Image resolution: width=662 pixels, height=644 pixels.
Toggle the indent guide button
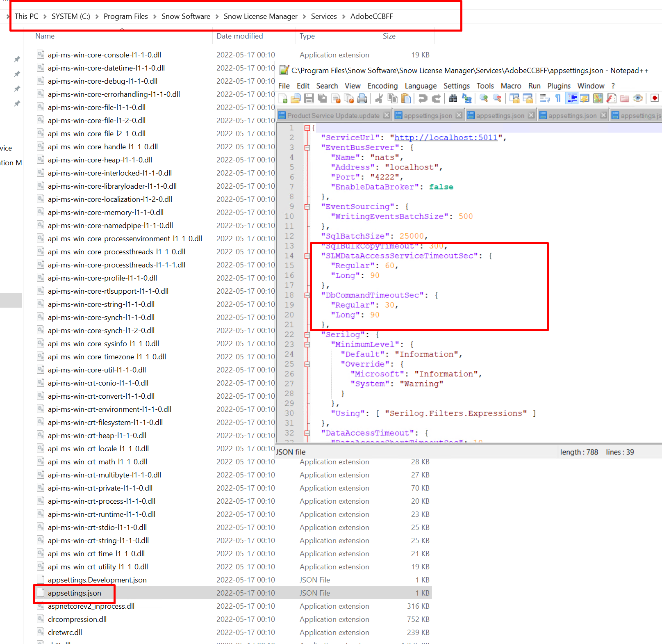pyautogui.click(x=571, y=98)
